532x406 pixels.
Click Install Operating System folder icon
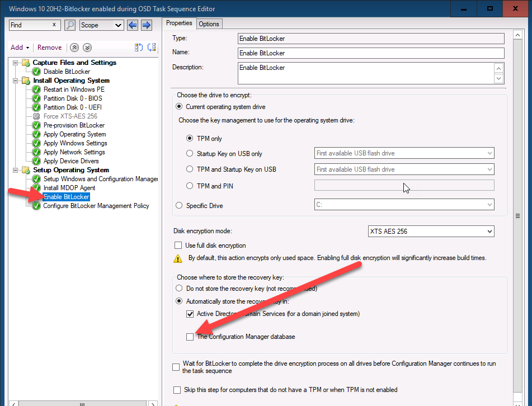point(26,81)
